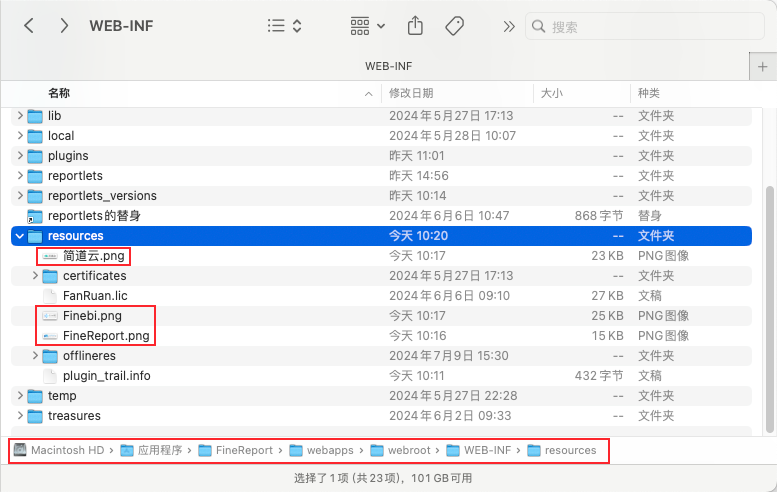Select the reportlets的替身 alias icon
The width and height of the screenshot is (777, 492).
[35, 217]
